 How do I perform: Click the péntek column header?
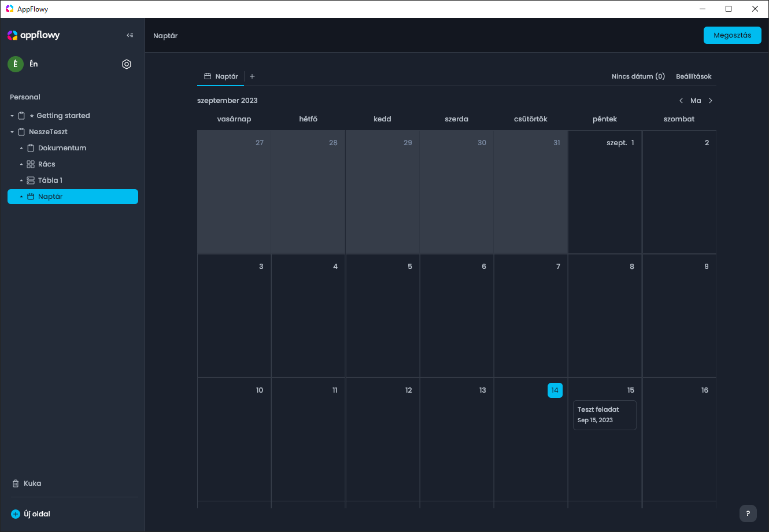point(605,119)
